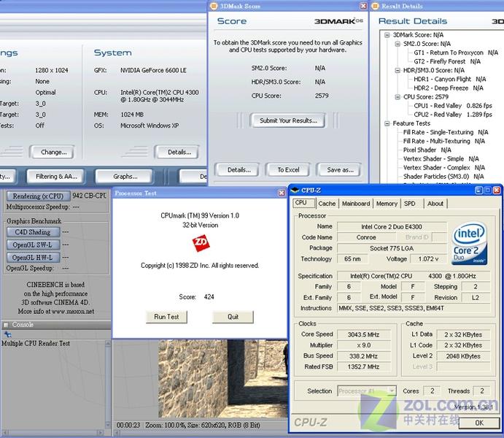The height and width of the screenshot is (438, 504).
Task: Open the Memory tab in CPU-Z
Action: pyautogui.click(x=387, y=204)
